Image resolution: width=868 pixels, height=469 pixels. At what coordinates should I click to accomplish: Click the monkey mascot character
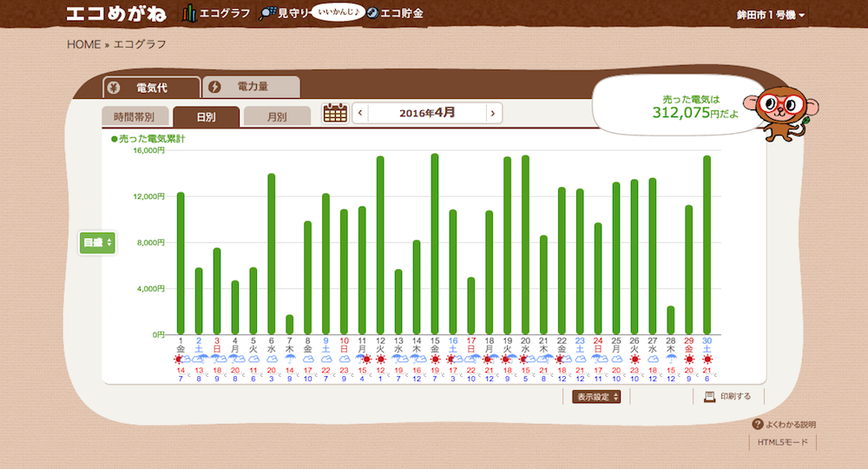(785, 110)
